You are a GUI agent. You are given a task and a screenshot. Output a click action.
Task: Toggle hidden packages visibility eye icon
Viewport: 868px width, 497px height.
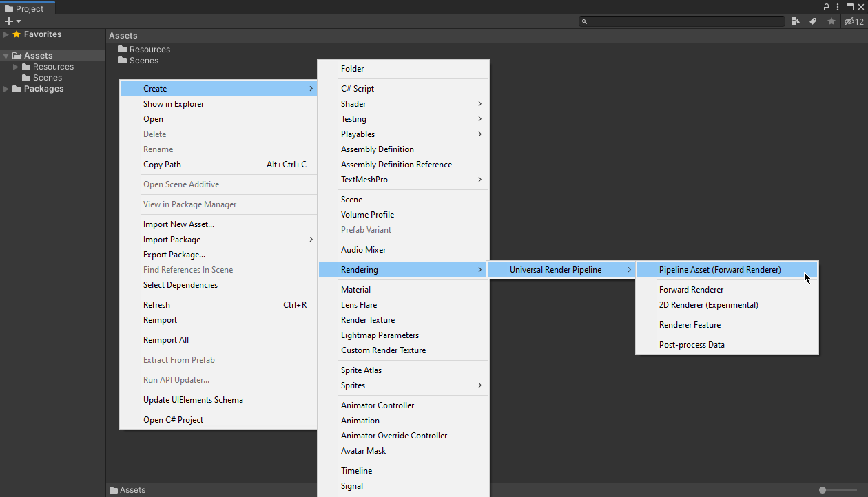(854, 21)
